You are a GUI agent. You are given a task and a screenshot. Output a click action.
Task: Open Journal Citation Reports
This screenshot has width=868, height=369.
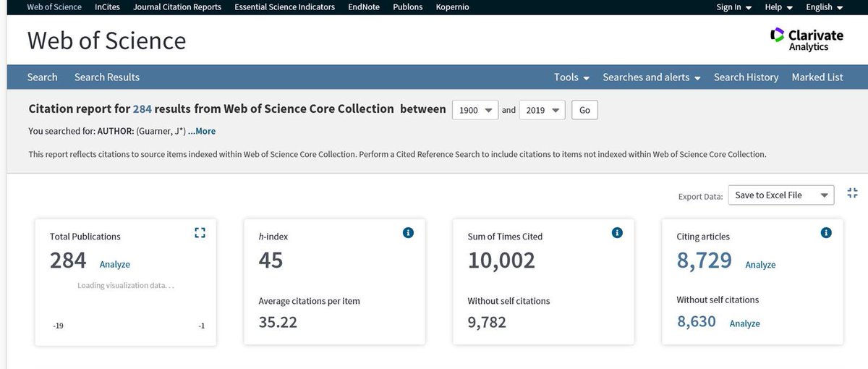click(177, 7)
